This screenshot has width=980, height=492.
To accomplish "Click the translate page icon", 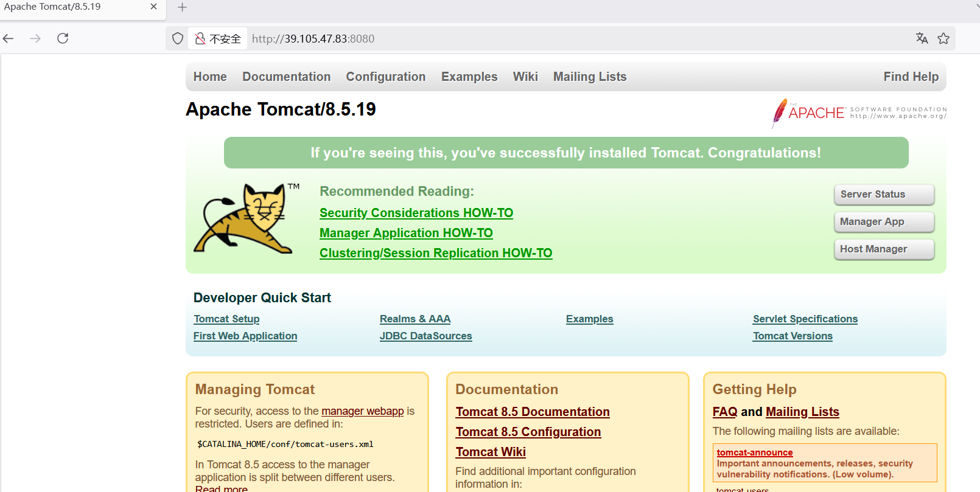I will click(x=922, y=38).
